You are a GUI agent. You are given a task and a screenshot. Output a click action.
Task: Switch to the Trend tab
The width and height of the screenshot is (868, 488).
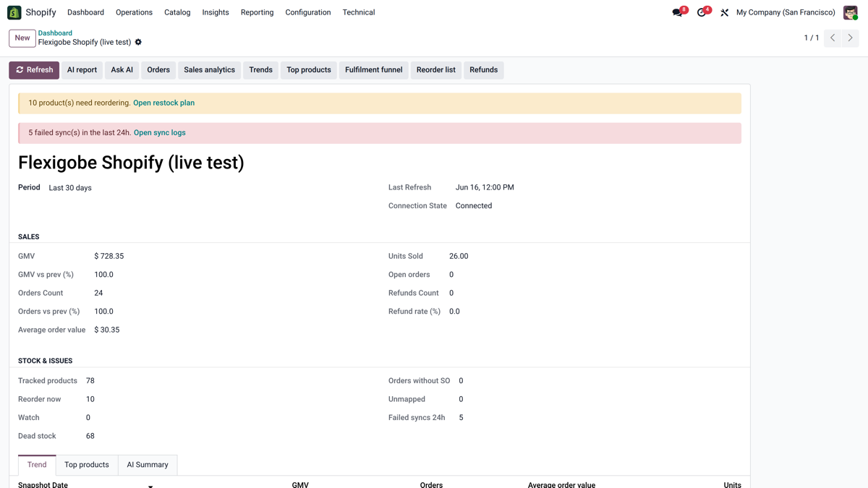pyautogui.click(x=37, y=465)
